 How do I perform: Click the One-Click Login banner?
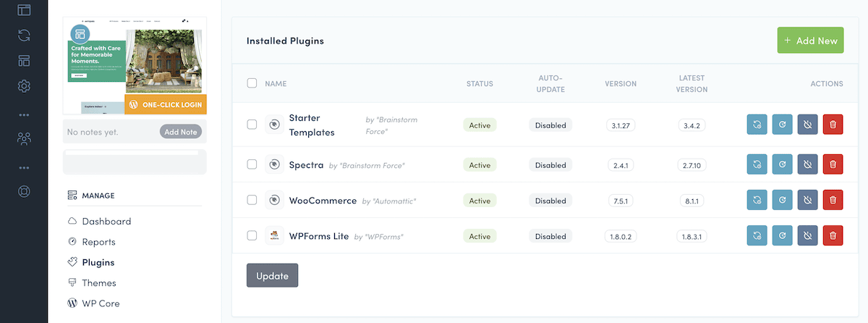coord(166,104)
